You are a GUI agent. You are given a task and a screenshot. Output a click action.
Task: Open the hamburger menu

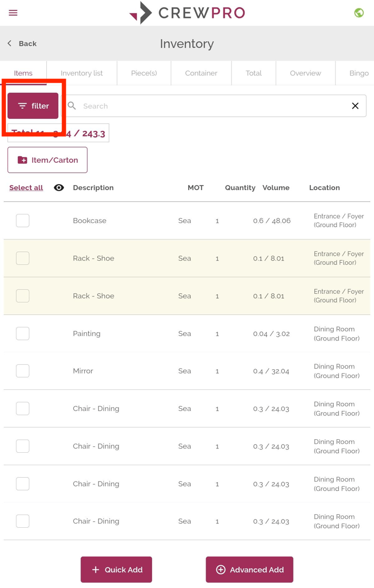(13, 12)
